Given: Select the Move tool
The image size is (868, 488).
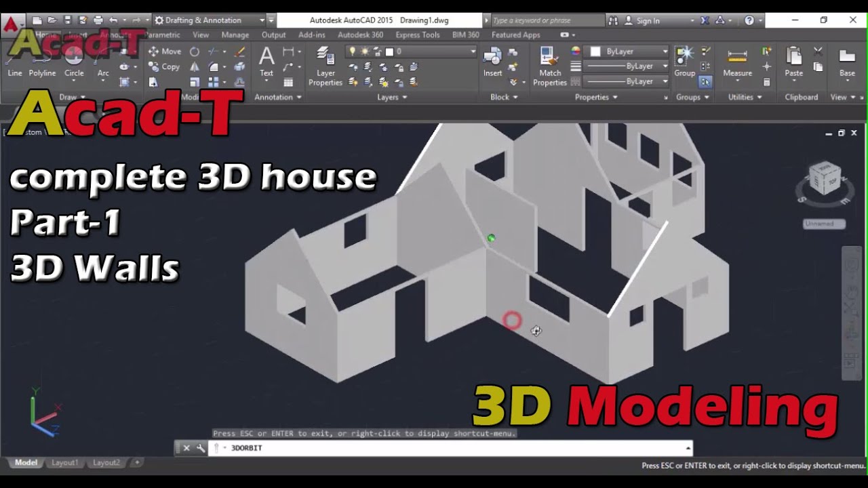Looking at the screenshot, I should coord(165,52).
